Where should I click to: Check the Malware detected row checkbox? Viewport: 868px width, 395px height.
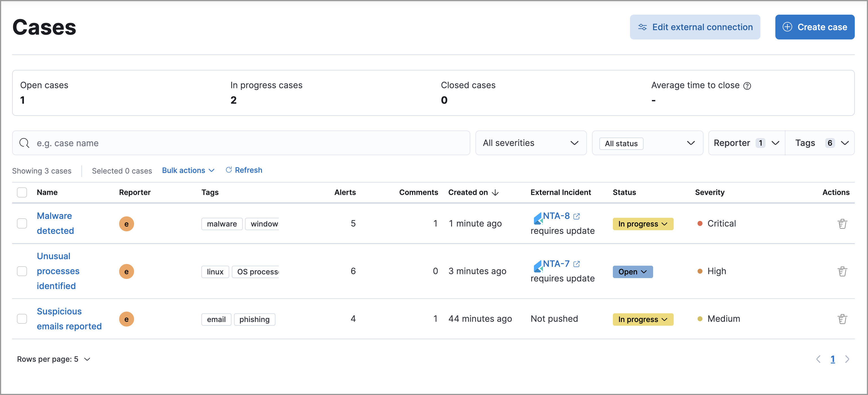coord(22,223)
